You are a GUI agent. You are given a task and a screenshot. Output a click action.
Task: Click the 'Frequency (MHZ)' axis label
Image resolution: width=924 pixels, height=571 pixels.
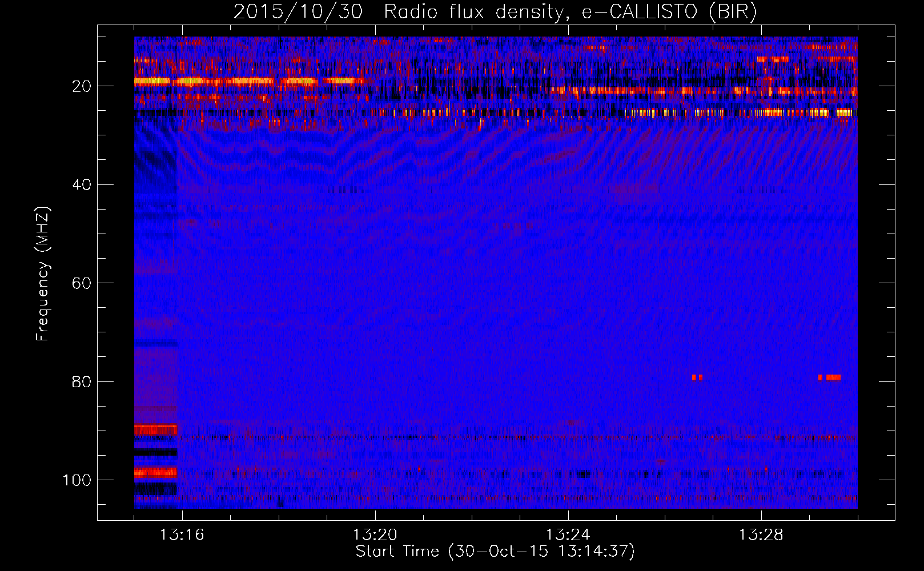coord(43,274)
